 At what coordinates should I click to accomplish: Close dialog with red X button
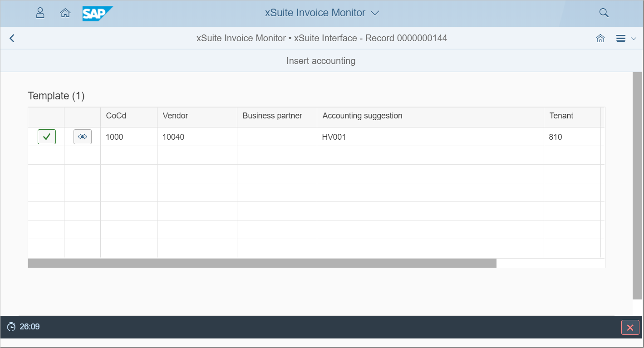(630, 327)
